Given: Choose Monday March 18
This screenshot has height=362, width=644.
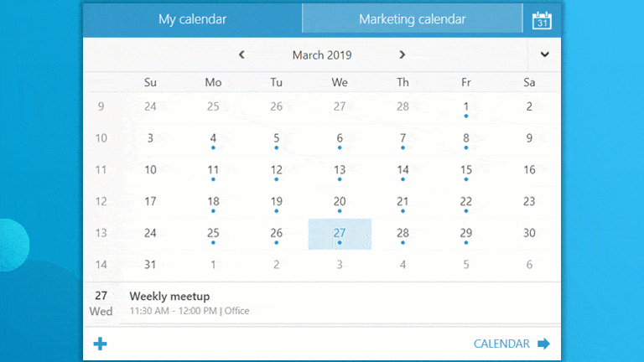Looking at the screenshot, I should [x=213, y=202].
